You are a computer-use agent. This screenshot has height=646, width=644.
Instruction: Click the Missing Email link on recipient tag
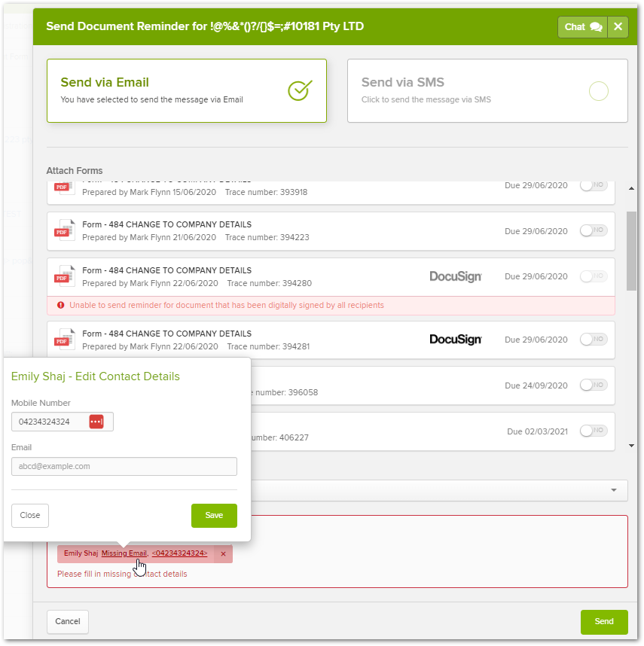click(x=124, y=553)
